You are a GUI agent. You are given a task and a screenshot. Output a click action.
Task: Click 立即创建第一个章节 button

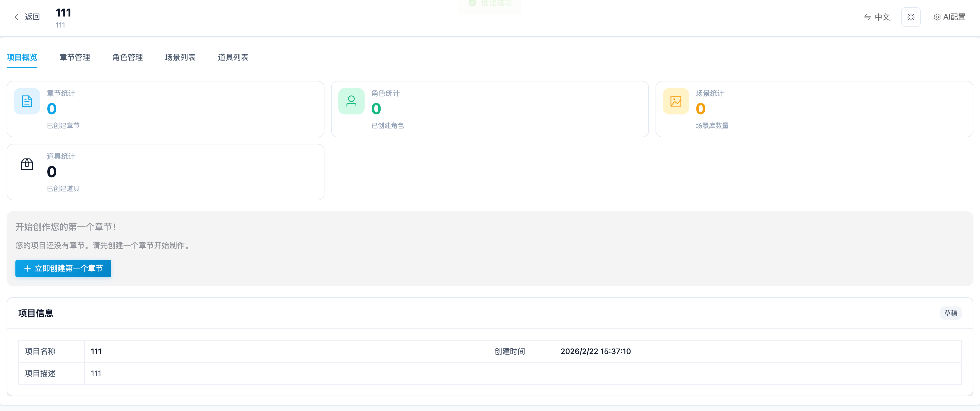(x=63, y=268)
